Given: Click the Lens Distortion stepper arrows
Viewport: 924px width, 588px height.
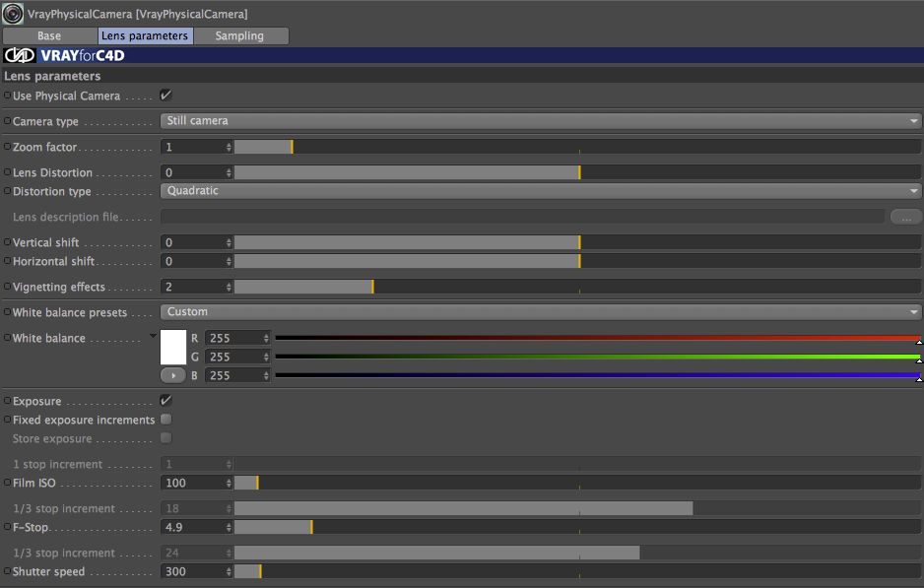Looking at the screenshot, I should click(229, 172).
